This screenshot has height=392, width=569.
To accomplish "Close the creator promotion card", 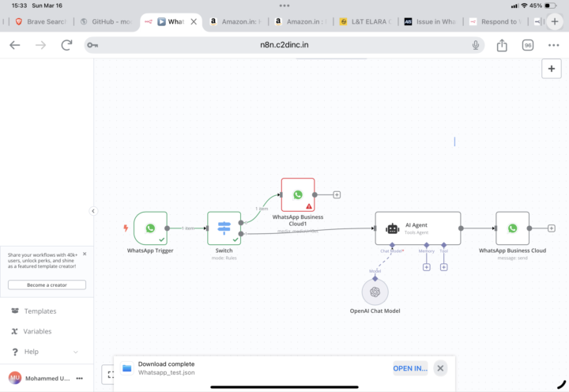I will pos(85,254).
